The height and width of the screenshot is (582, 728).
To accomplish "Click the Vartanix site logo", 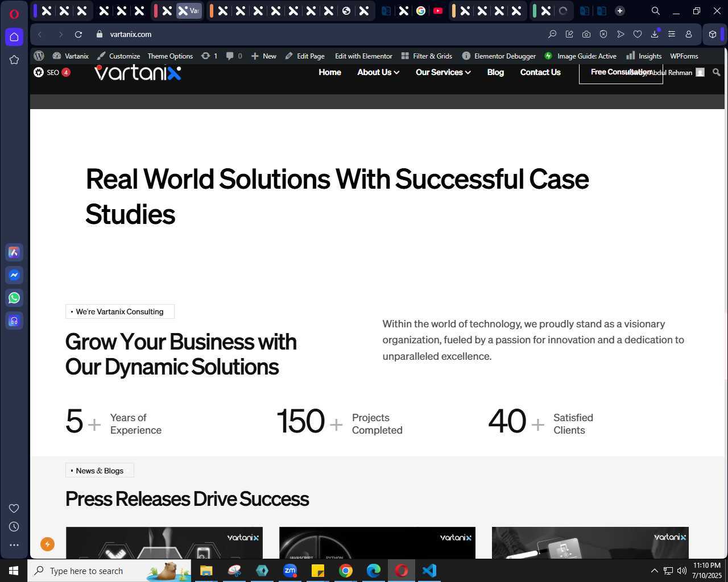I will (138, 72).
